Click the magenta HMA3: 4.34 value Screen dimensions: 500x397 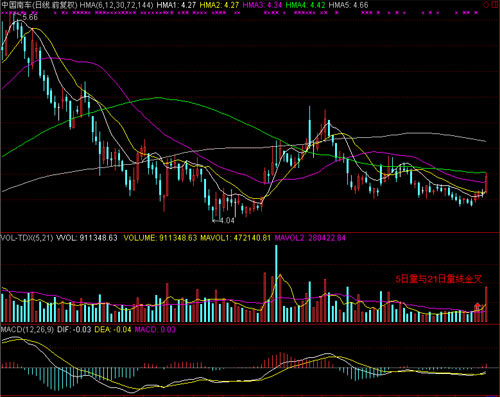262,5
